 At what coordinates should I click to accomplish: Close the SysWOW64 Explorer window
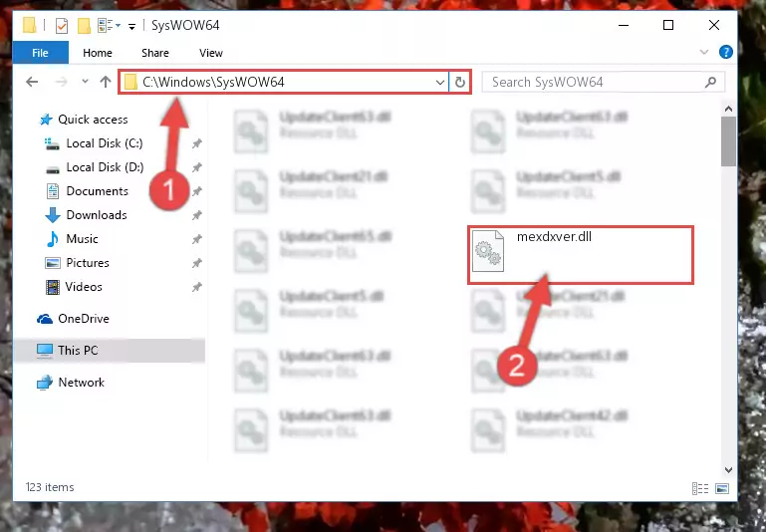[x=714, y=25]
